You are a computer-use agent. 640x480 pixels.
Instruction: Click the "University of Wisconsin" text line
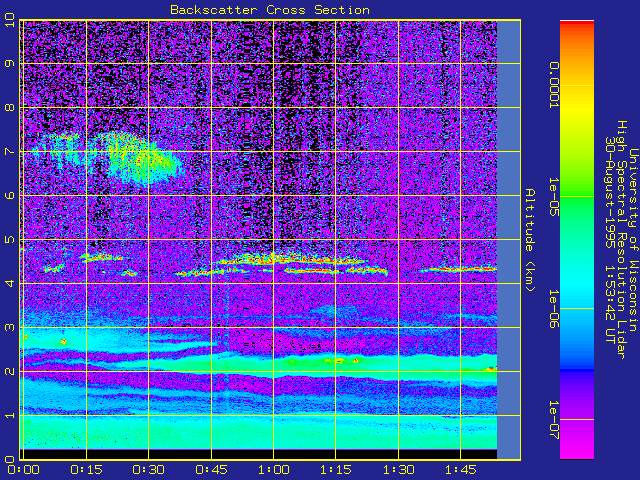coord(633,240)
